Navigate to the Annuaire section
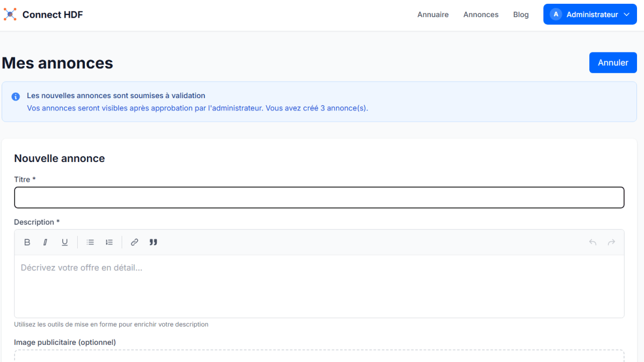 point(433,14)
